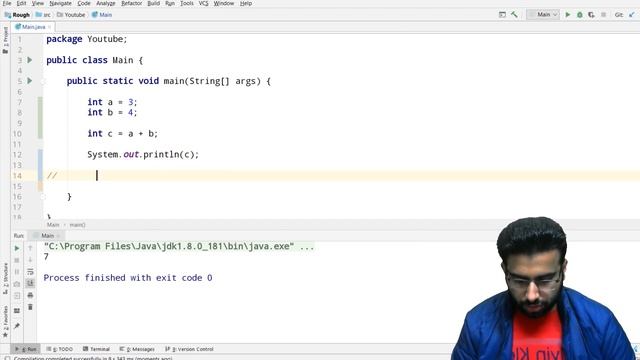Viewport: 640px width, 360px height.
Task: Open the Main run configuration dropdown
Action: click(543, 15)
